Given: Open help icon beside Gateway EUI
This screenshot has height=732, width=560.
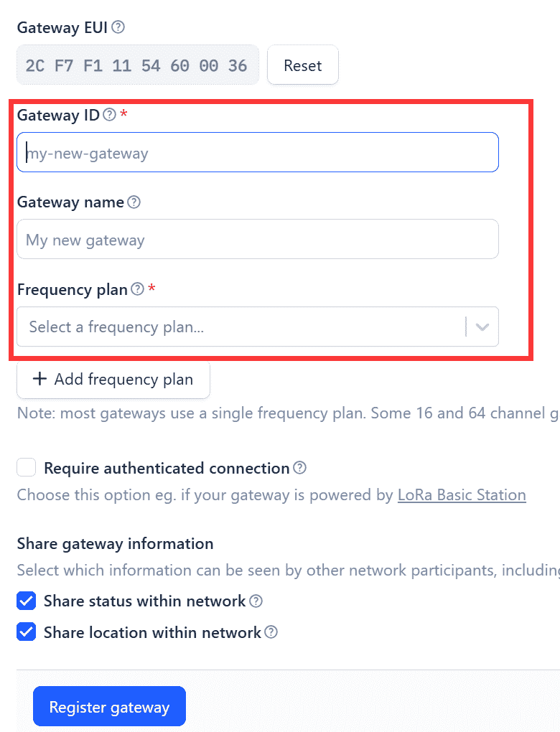Looking at the screenshot, I should tap(118, 27).
